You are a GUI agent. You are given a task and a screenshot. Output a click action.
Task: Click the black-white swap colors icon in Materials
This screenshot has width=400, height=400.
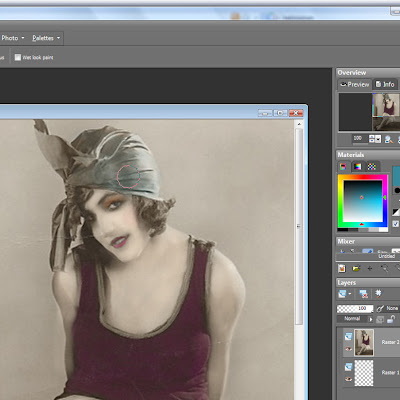[x=396, y=212]
